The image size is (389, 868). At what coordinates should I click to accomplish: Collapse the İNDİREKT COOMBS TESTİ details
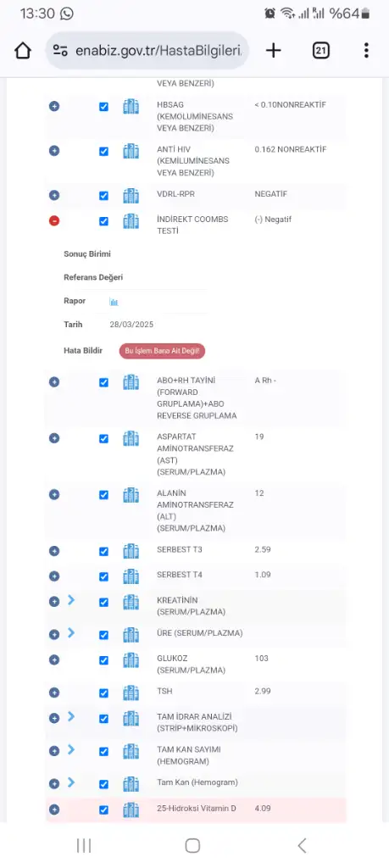54,221
